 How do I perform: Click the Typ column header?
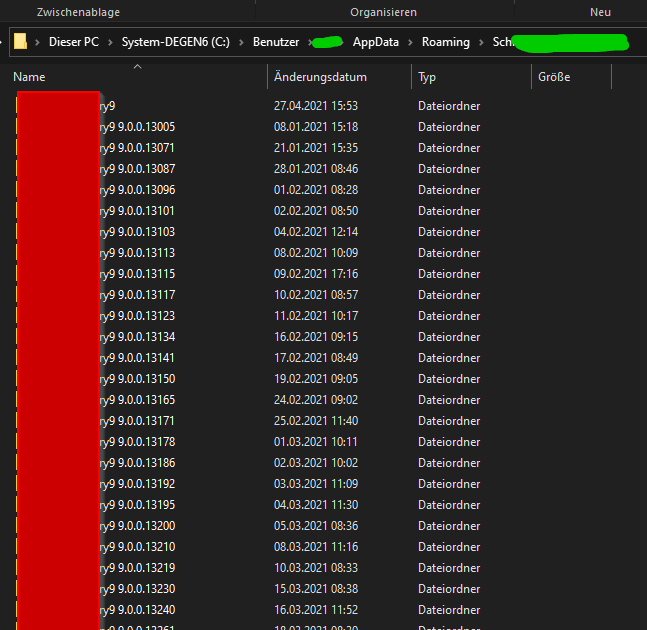click(x=427, y=77)
